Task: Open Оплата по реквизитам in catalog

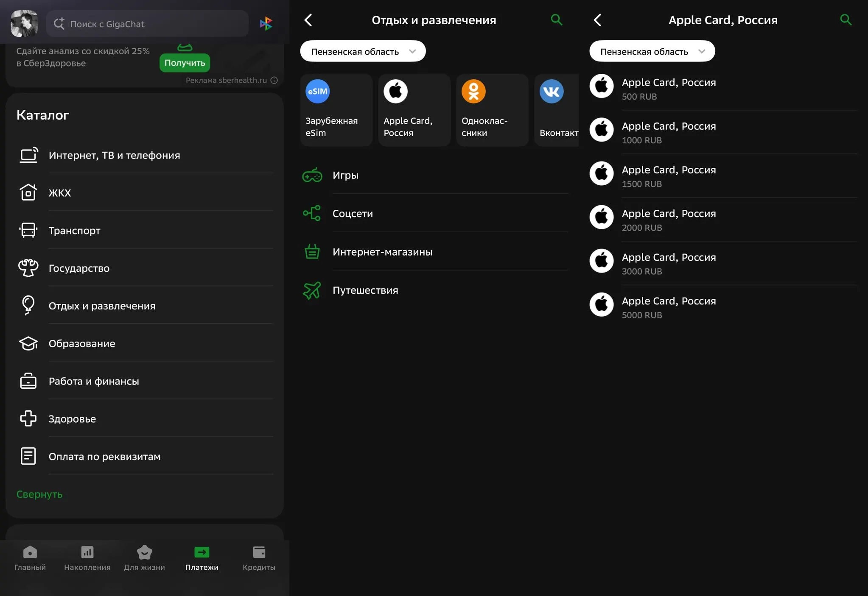Action: click(x=104, y=457)
